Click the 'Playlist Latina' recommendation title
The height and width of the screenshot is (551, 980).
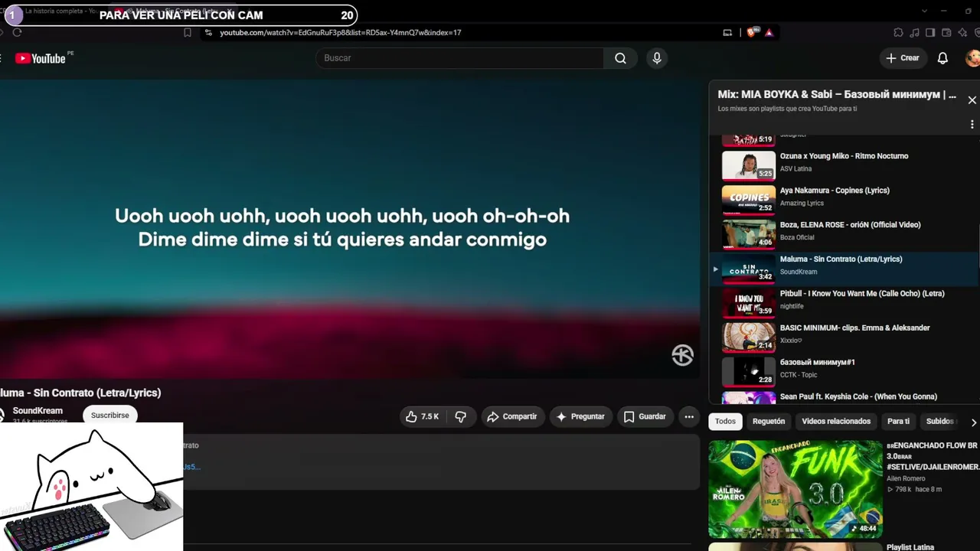click(910, 547)
